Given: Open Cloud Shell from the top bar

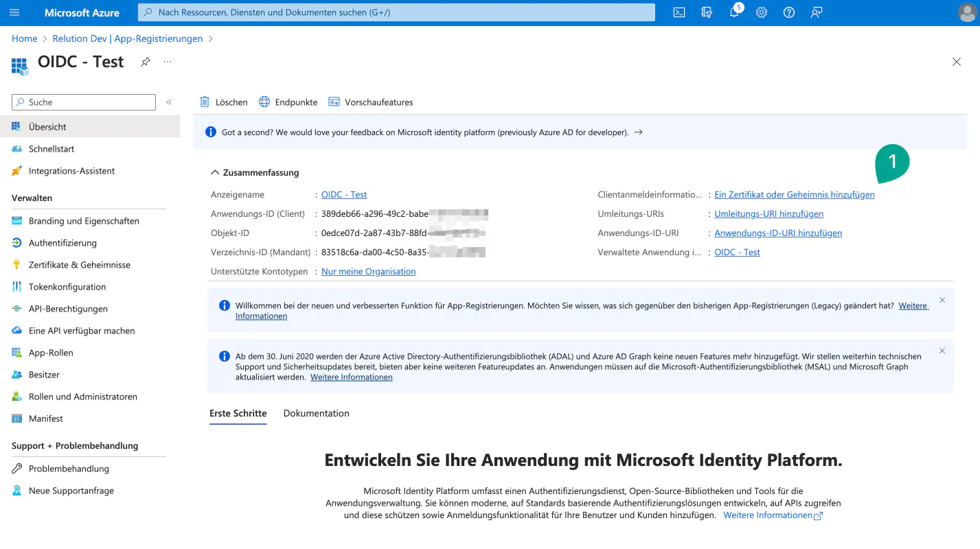Looking at the screenshot, I should tap(679, 12).
